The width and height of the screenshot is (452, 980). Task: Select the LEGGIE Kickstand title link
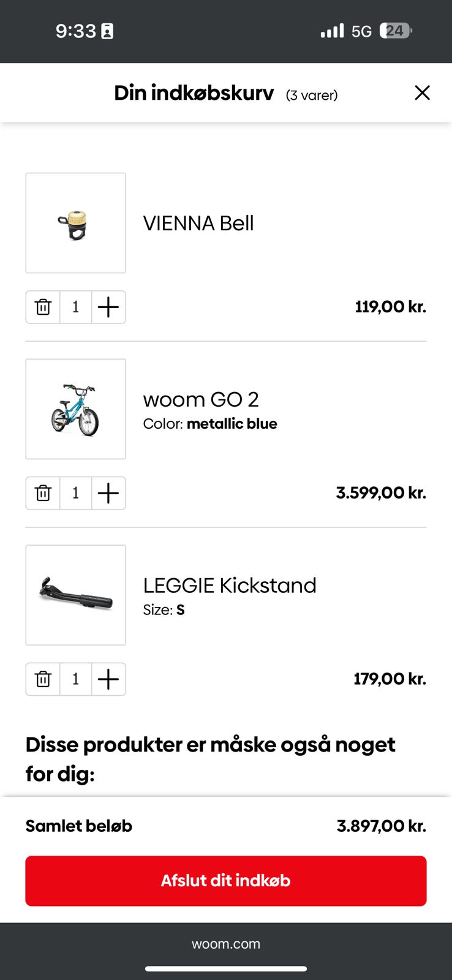click(230, 586)
